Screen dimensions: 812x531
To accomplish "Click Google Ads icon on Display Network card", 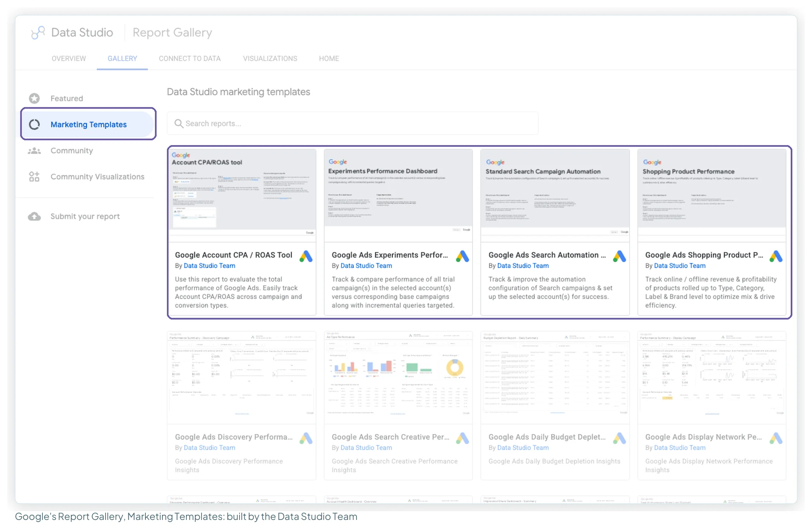I will click(776, 438).
